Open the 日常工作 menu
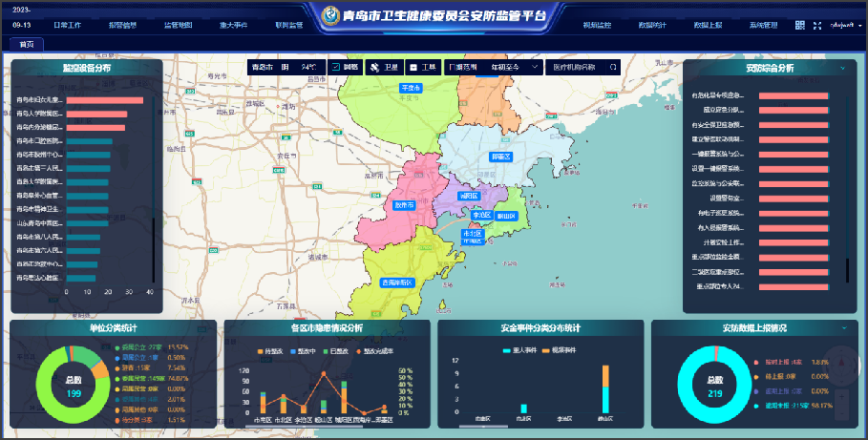The image size is (868, 440). pos(68,25)
